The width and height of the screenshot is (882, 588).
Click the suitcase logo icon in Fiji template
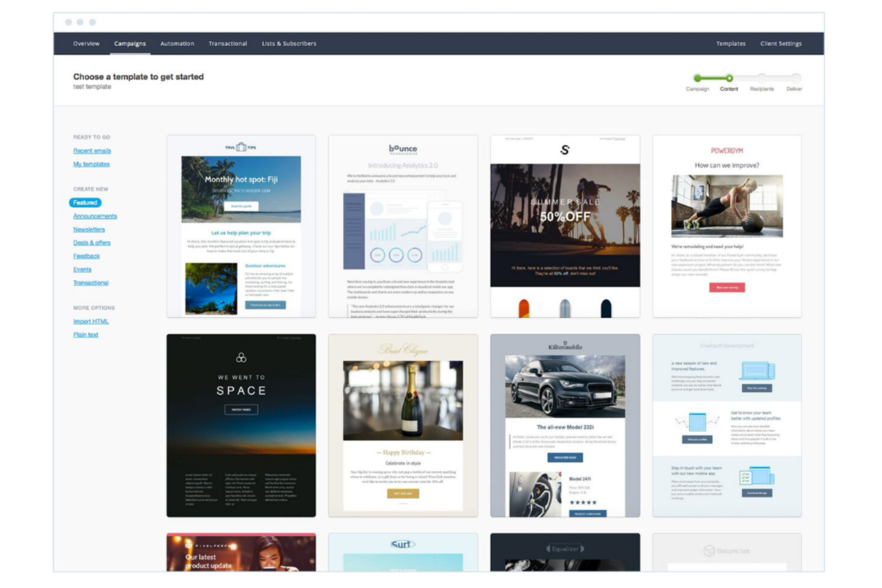pyautogui.click(x=241, y=147)
